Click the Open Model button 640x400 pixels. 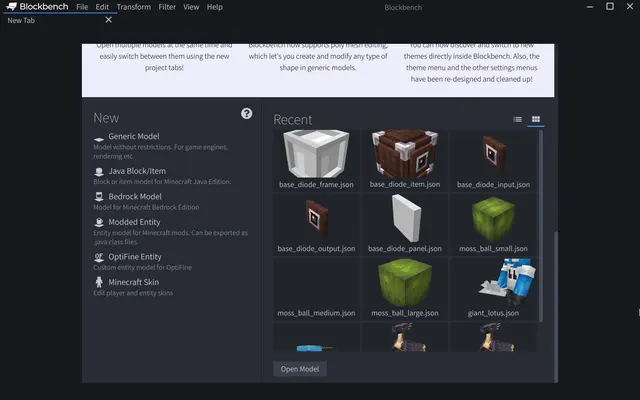pyautogui.click(x=300, y=369)
